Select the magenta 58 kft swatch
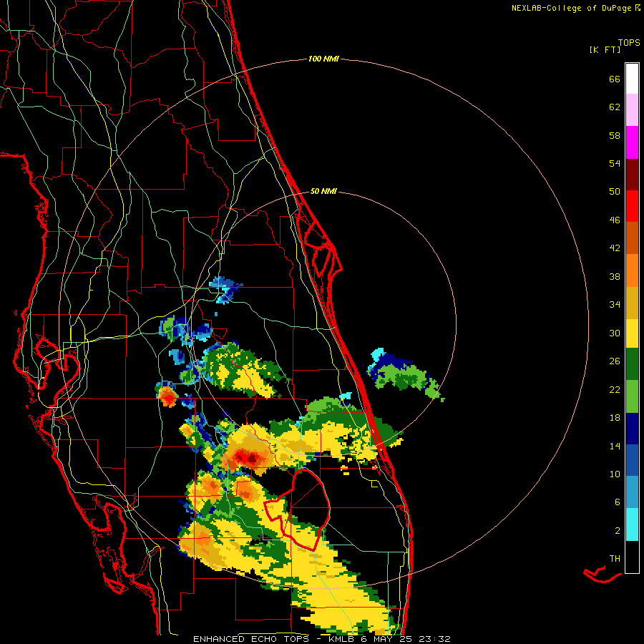Viewport: 644px width, 644px height. [x=632, y=142]
